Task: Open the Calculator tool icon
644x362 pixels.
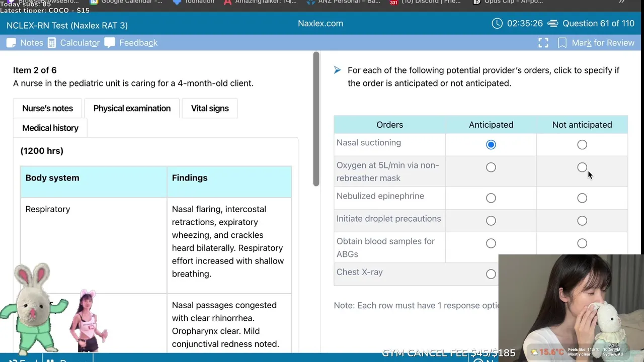Action: click(52, 43)
